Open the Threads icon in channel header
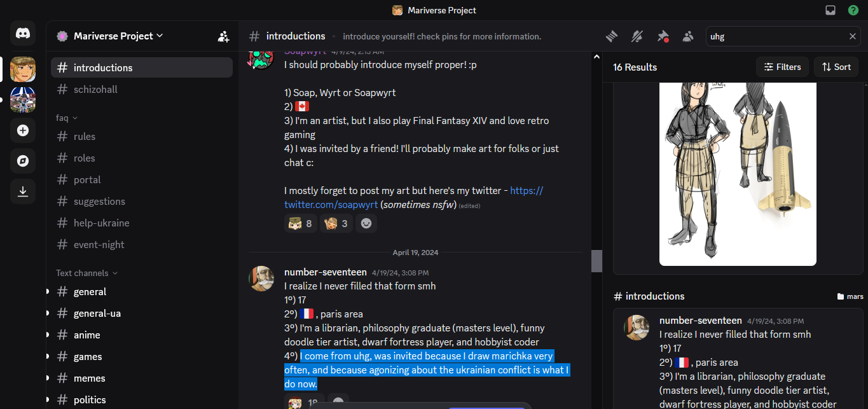Screen dimensions: 868x409 612,36
